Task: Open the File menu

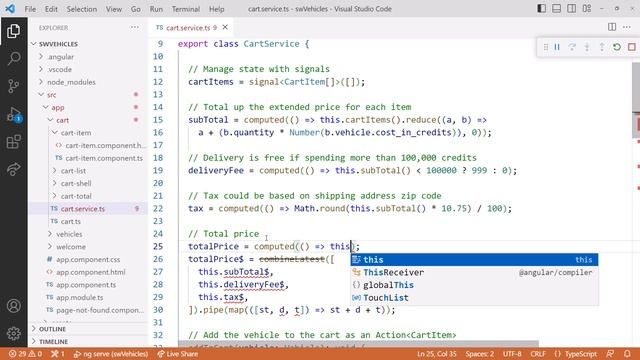Action: coord(30,9)
